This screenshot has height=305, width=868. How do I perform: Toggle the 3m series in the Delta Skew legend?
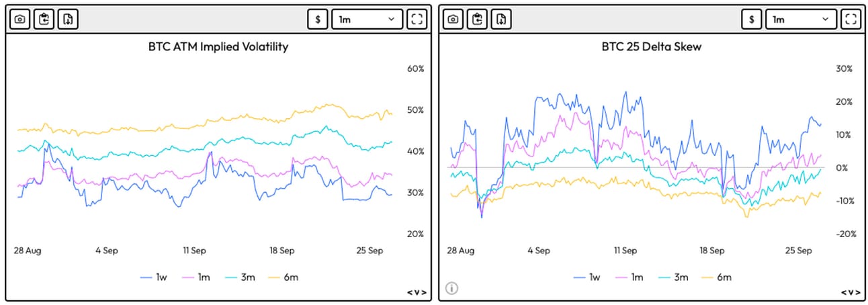[x=674, y=277]
